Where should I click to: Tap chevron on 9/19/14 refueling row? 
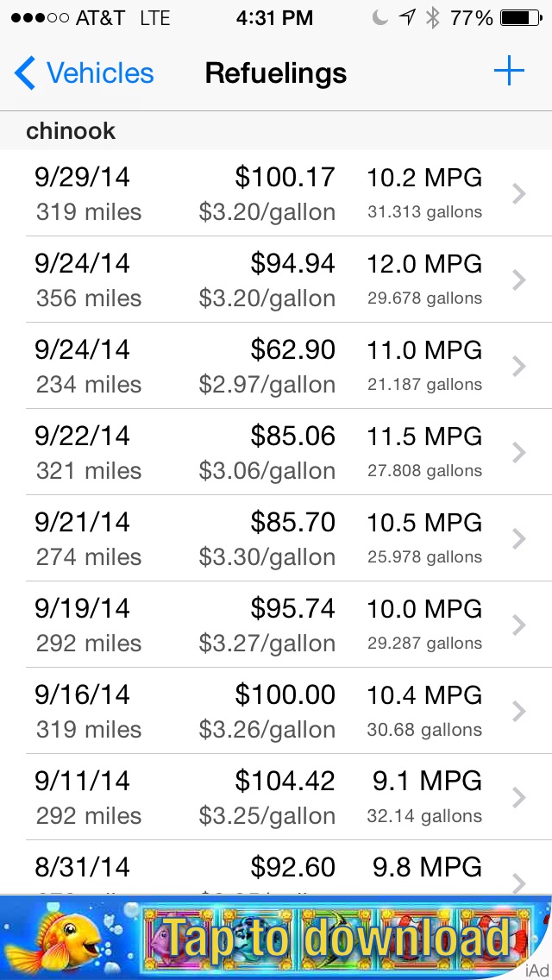(518, 625)
